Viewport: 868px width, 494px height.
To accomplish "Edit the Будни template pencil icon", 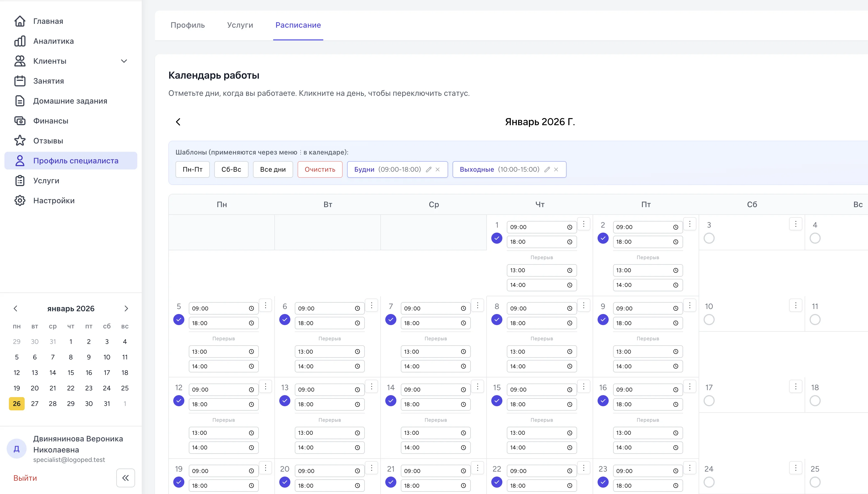I will click(x=428, y=169).
